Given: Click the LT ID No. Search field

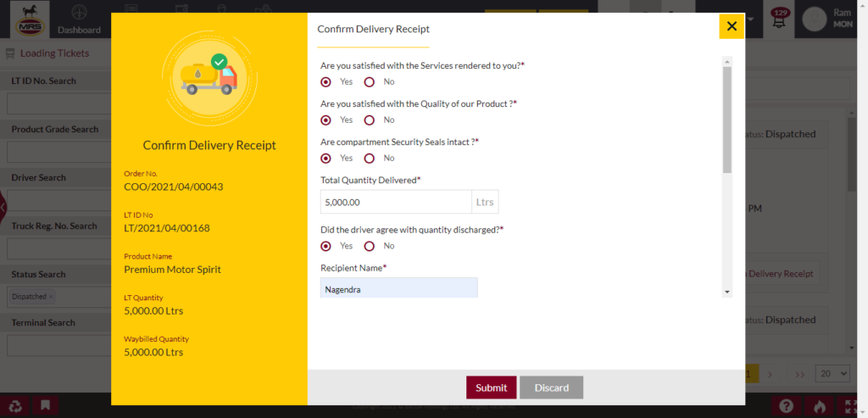Looking at the screenshot, I should [x=58, y=103].
